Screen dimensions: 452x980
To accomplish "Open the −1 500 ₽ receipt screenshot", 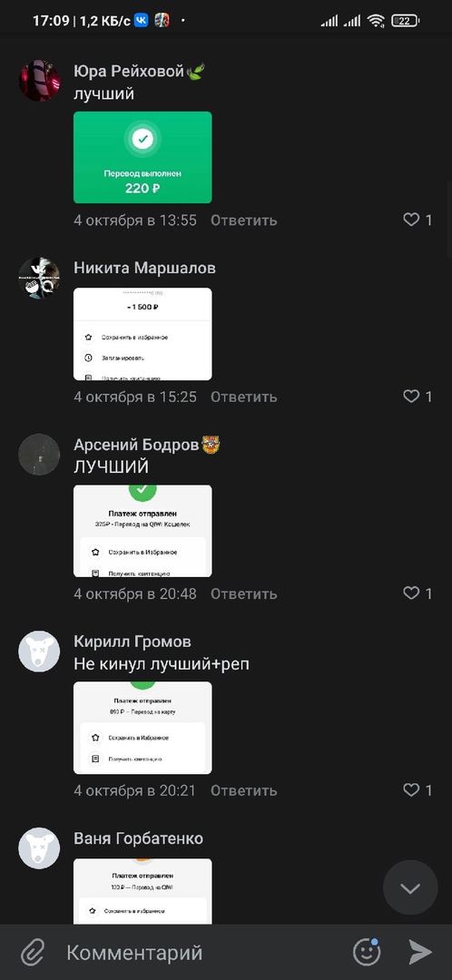I will point(142,334).
